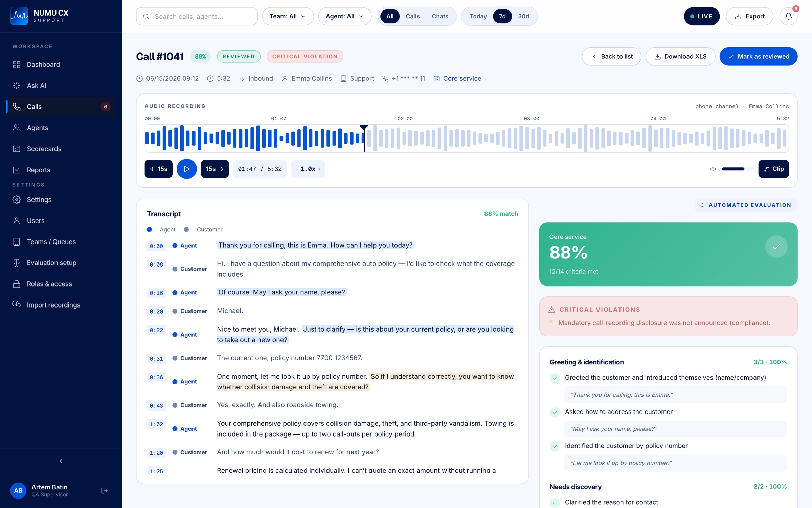
Task: Click the AUTOMATED EVALUATION label
Action: click(746, 205)
